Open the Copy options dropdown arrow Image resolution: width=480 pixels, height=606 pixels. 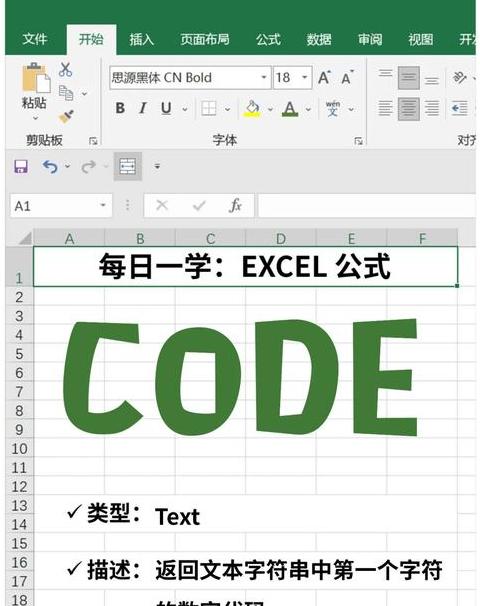point(84,94)
